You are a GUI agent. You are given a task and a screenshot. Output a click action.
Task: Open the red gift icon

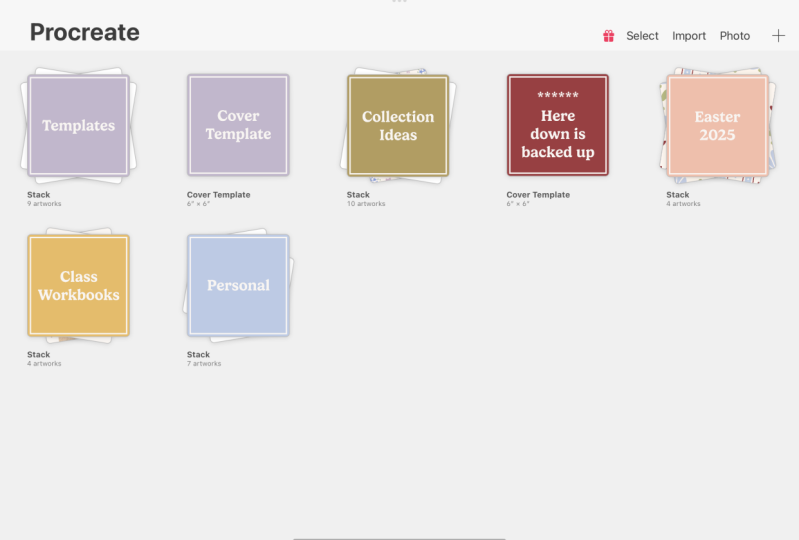[608, 36]
